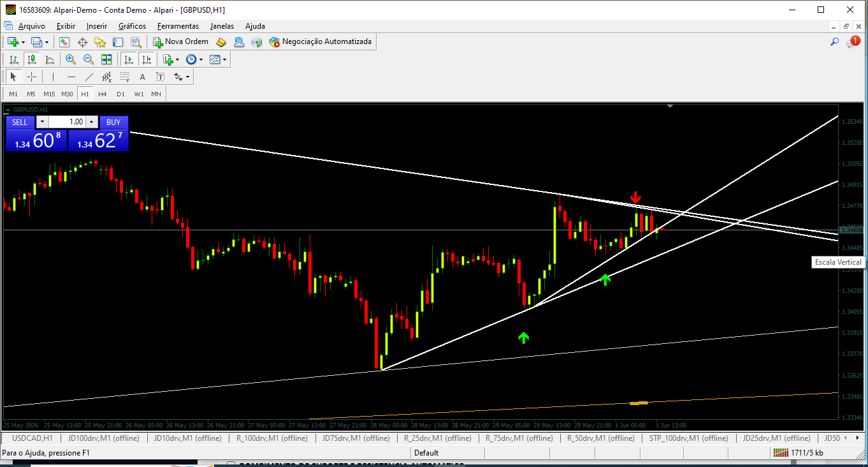The height and width of the screenshot is (467, 868).
Task: Switch chart to bar chart mode
Action: click(x=13, y=59)
